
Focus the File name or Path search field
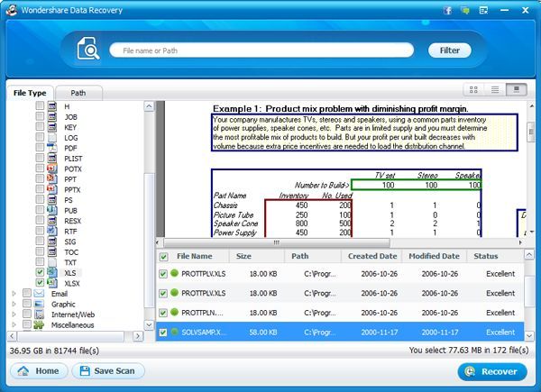coord(261,50)
